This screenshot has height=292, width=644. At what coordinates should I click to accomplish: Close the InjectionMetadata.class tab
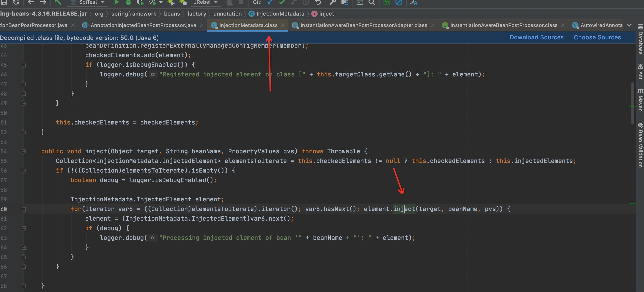tap(283, 25)
